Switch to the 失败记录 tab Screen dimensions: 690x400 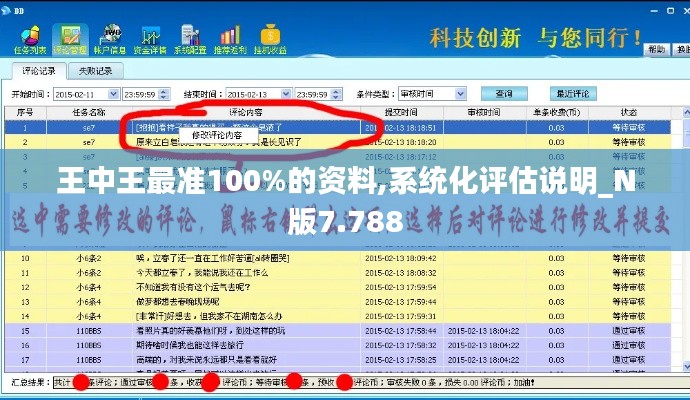[x=95, y=71]
